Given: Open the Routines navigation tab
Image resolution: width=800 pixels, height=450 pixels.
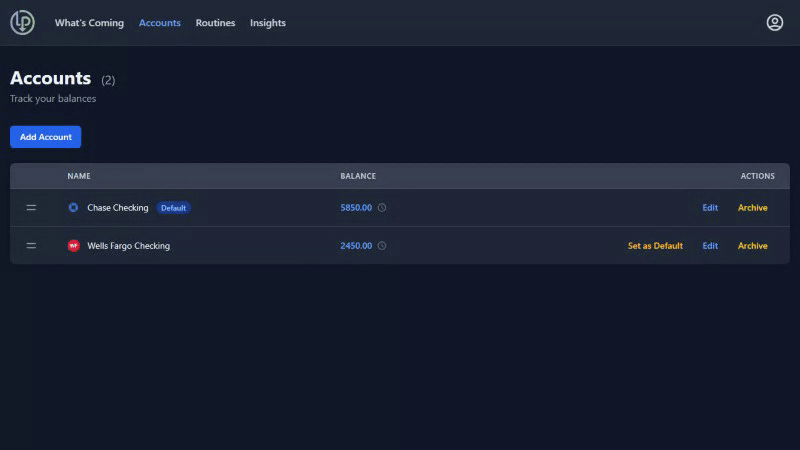Looking at the screenshot, I should pos(215,23).
